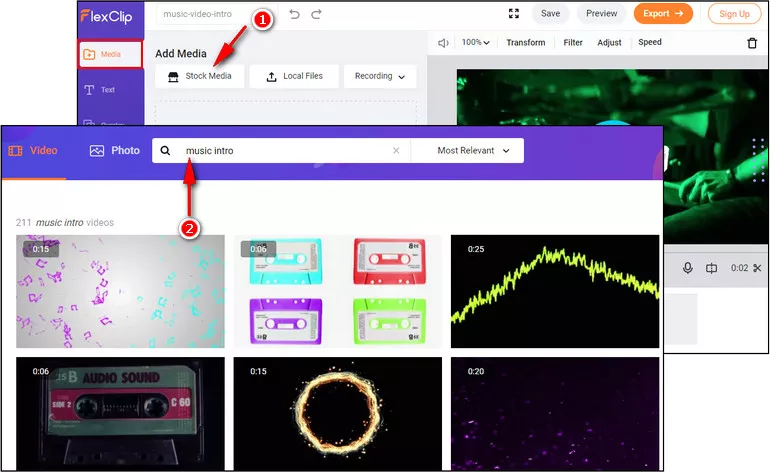This screenshot has width=770, height=473.
Task: Delete clip with trash icon
Action: (x=752, y=43)
